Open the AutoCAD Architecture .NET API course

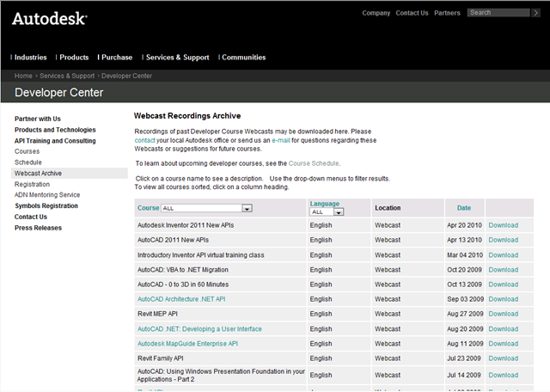(181, 299)
